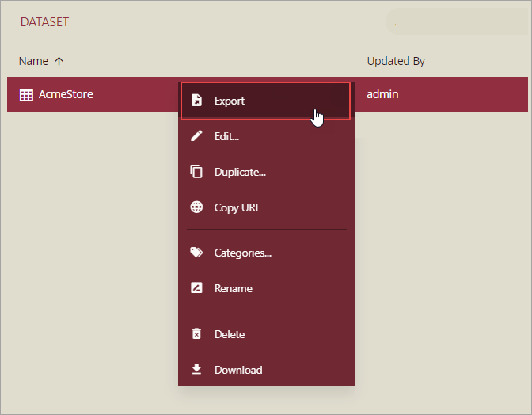
Task: Click the globe Copy URL icon
Action: (196, 207)
